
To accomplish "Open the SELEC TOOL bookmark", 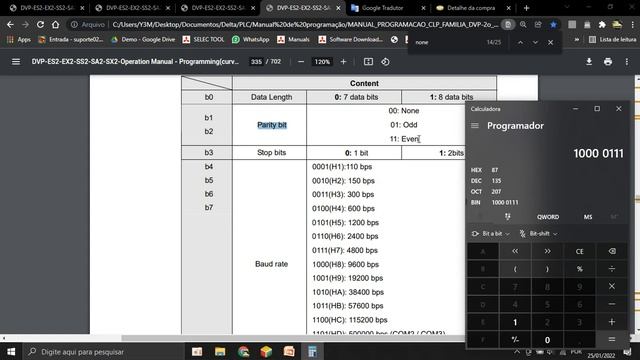I will [203, 40].
